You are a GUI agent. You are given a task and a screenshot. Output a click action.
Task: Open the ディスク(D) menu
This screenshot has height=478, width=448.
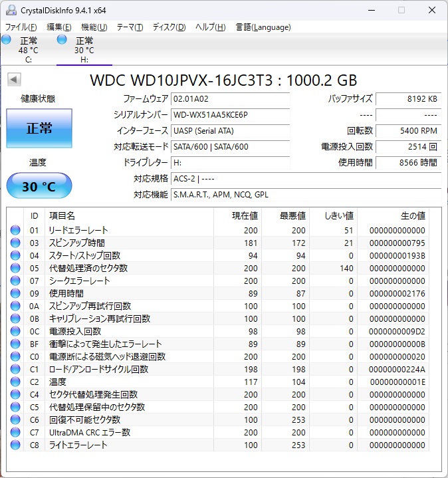(x=169, y=27)
